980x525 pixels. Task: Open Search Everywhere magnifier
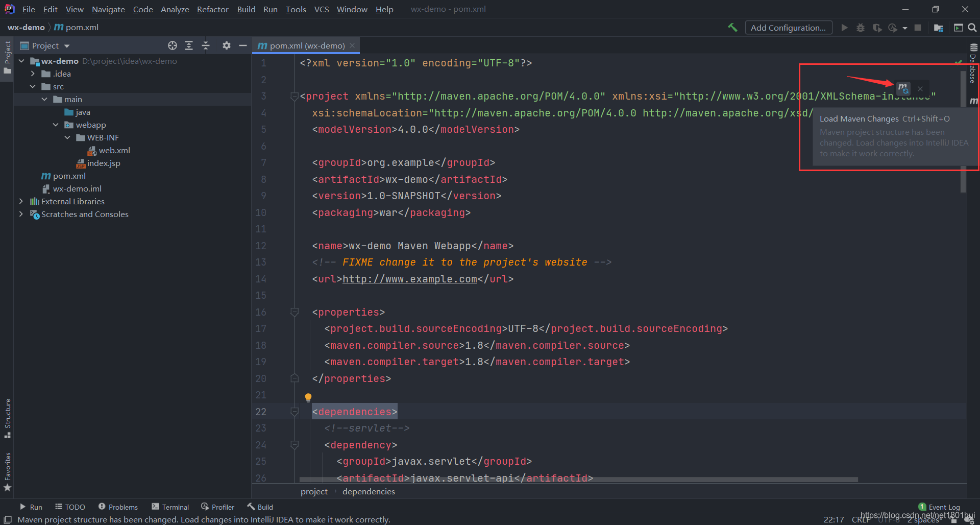[972, 28]
